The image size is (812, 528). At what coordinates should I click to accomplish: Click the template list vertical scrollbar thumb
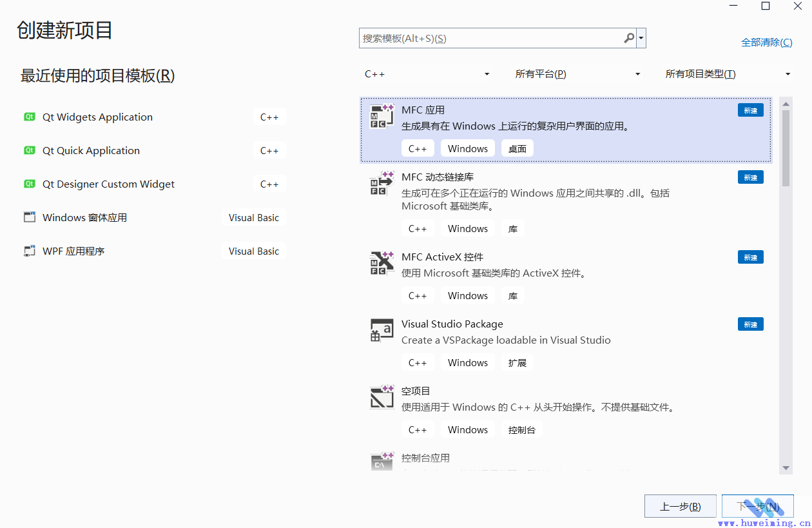tap(786, 148)
